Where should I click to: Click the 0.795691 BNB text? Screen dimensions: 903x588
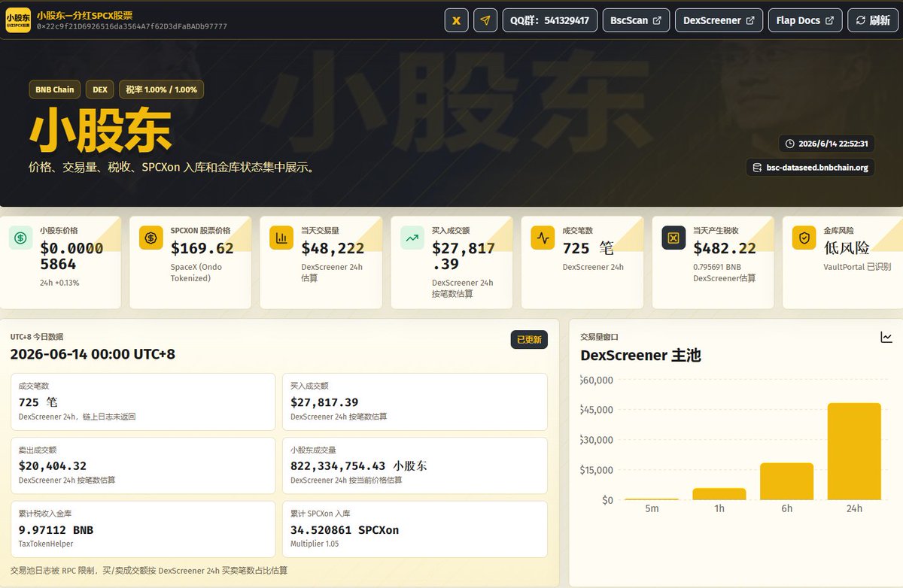(717, 267)
